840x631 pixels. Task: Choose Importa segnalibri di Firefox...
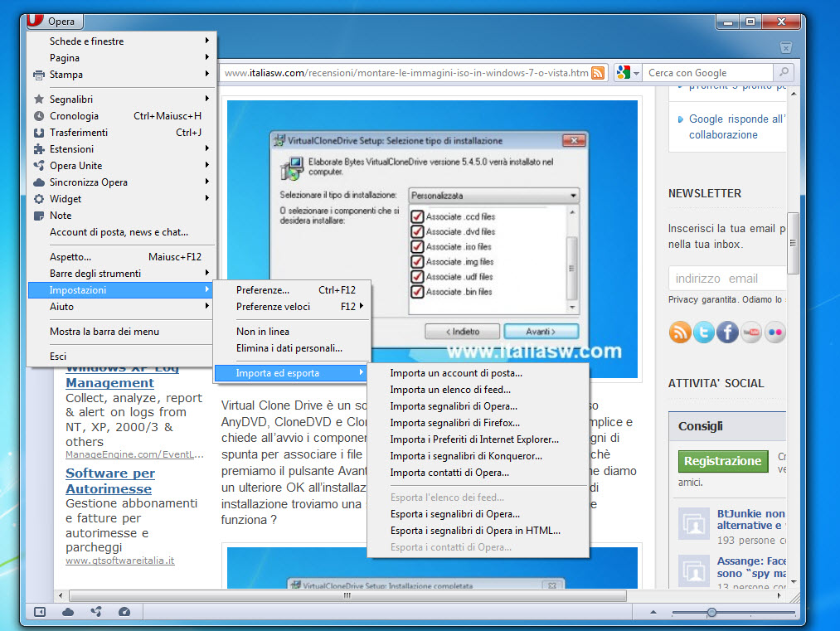point(478,423)
